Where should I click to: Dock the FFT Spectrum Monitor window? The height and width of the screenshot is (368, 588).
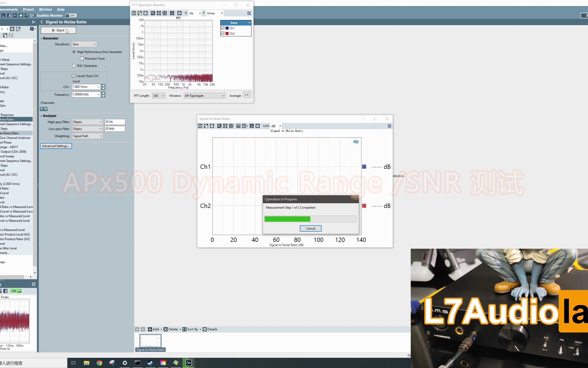click(249, 13)
